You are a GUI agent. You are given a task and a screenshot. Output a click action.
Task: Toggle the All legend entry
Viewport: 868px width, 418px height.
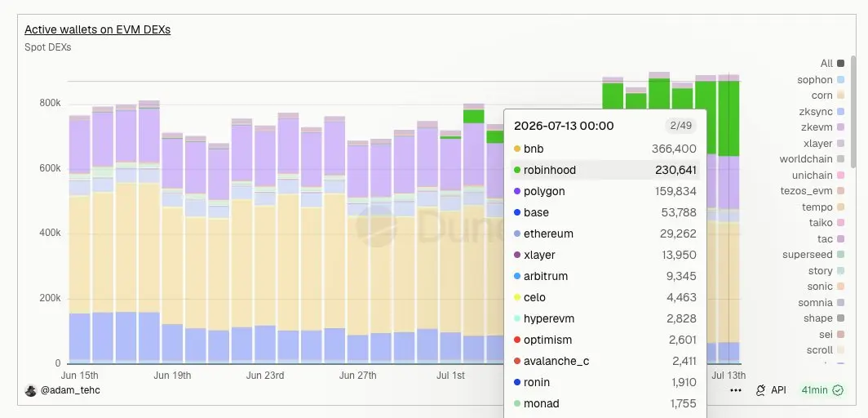(832, 64)
